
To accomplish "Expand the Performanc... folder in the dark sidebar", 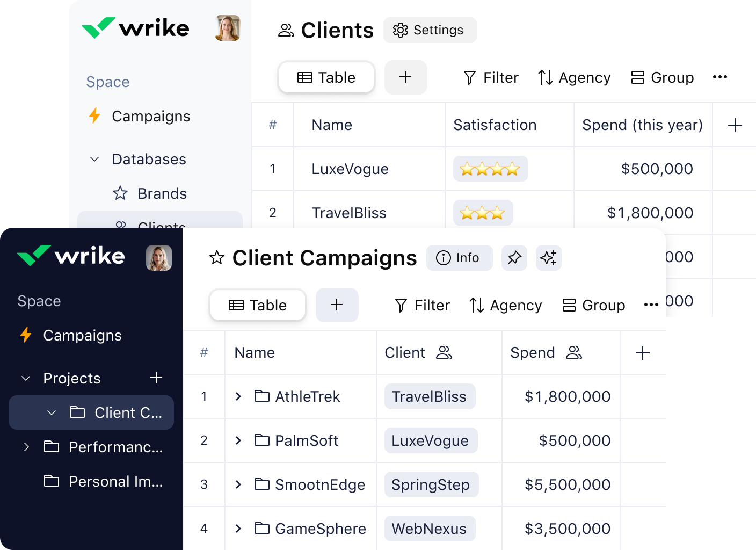I will point(26,447).
